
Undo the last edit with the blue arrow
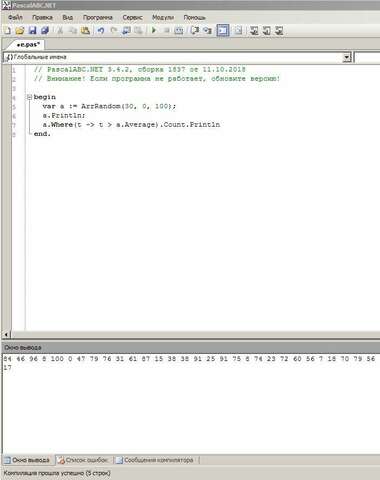pyautogui.click(x=101, y=31)
